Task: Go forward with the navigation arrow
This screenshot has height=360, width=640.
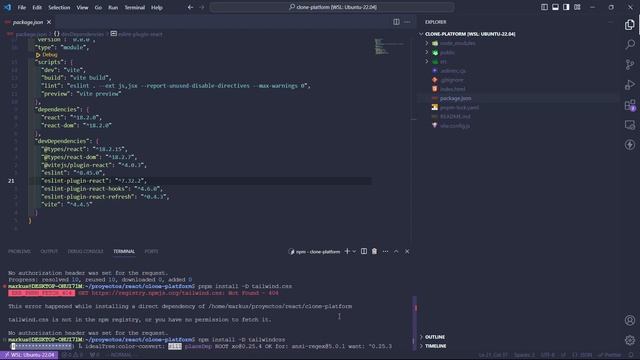Action: point(202,7)
